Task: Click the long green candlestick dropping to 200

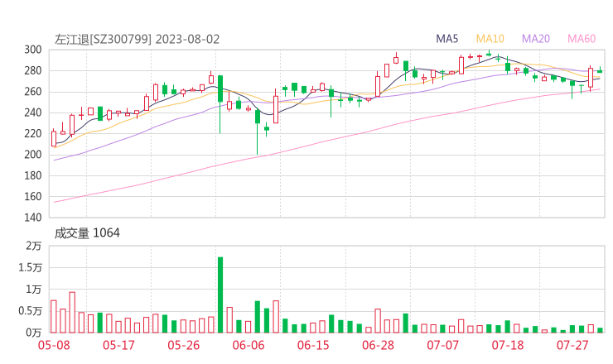Action: coord(258,132)
